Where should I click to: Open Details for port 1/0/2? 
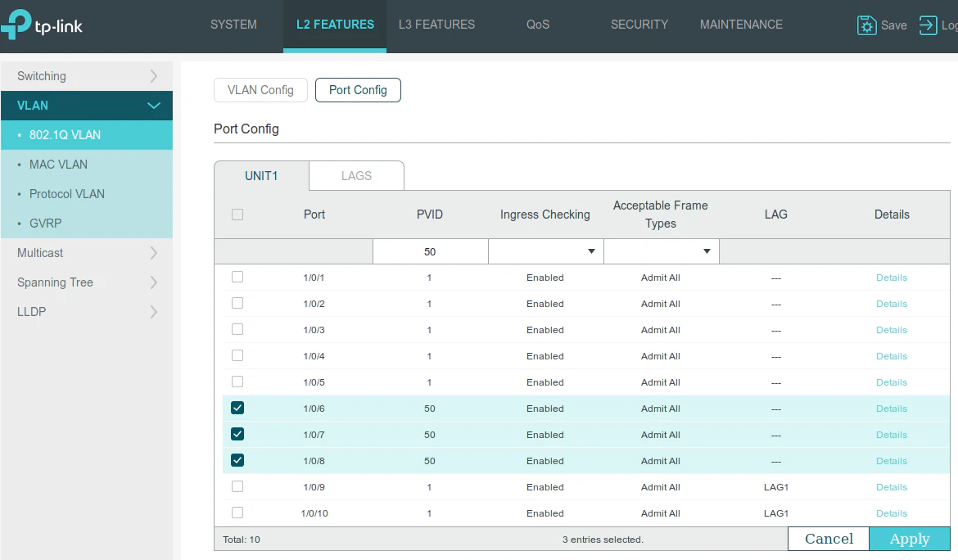click(x=892, y=304)
